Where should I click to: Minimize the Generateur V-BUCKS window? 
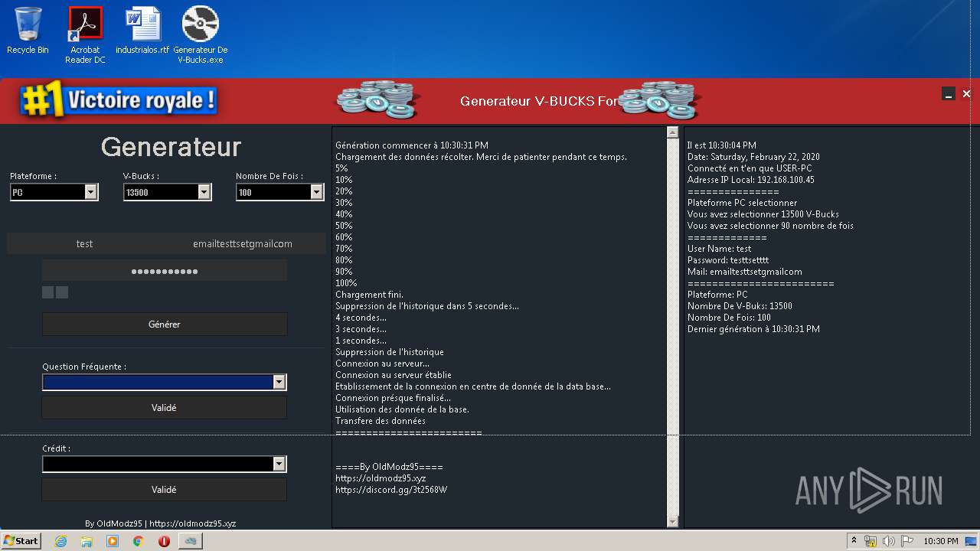click(x=949, y=94)
